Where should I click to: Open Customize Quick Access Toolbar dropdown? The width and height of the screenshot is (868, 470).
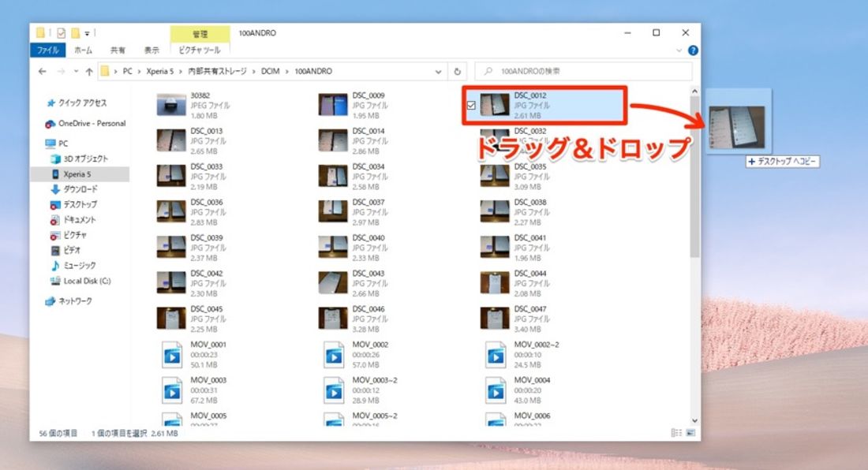(87, 34)
